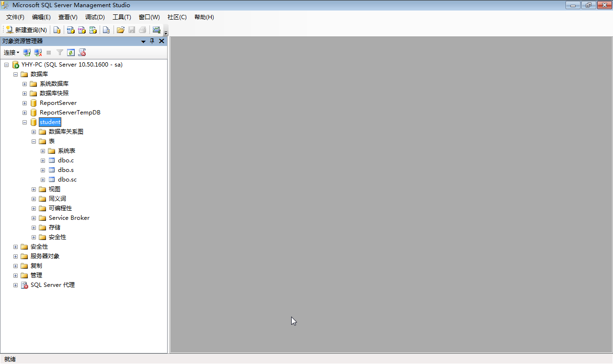The image size is (613, 364).
Task: Click the Analysis Services MDX Query icon
Action: click(x=70, y=30)
